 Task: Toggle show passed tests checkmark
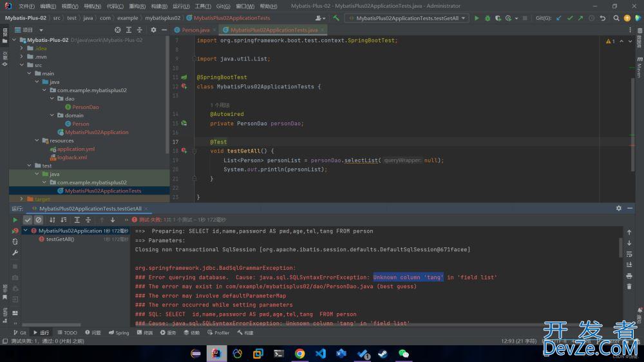[x=28, y=220]
